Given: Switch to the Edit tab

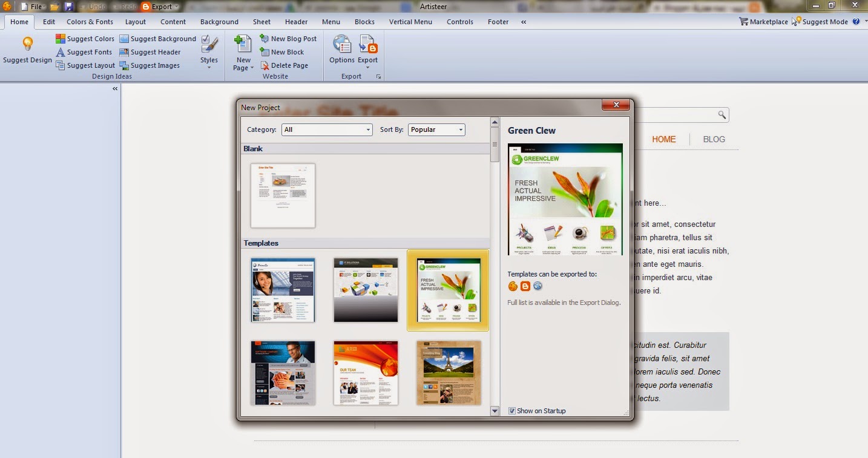Looking at the screenshot, I should click(x=49, y=22).
